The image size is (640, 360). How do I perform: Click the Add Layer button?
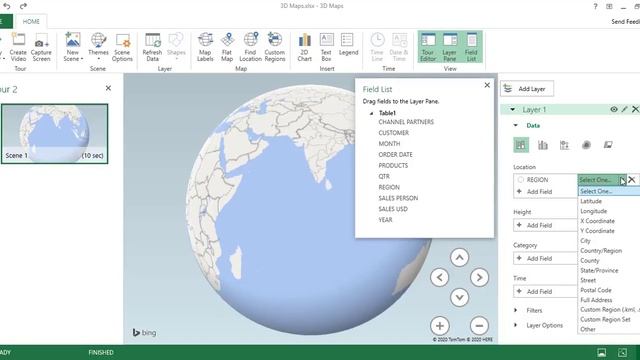pyautogui.click(x=527, y=89)
